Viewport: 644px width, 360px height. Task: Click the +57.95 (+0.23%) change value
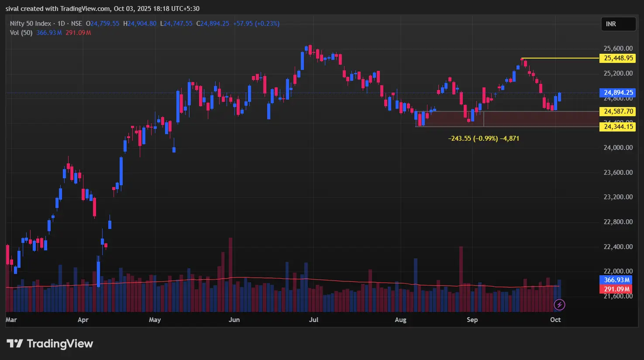256,24
